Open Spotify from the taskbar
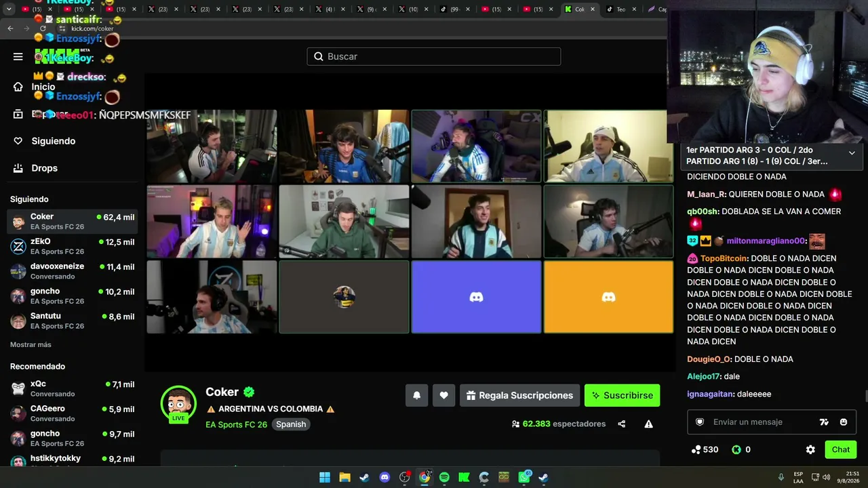This screenshot has width=868, height=488. click(x=444, y=477)
